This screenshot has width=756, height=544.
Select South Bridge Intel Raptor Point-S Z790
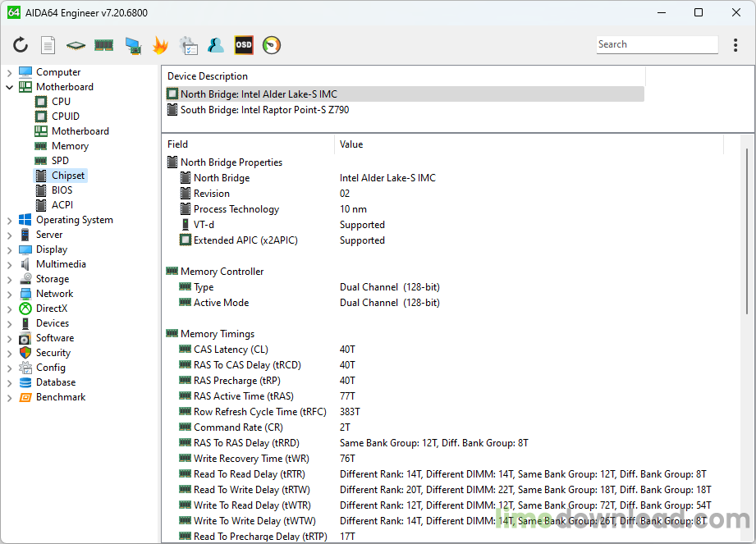tap(264, 109)
